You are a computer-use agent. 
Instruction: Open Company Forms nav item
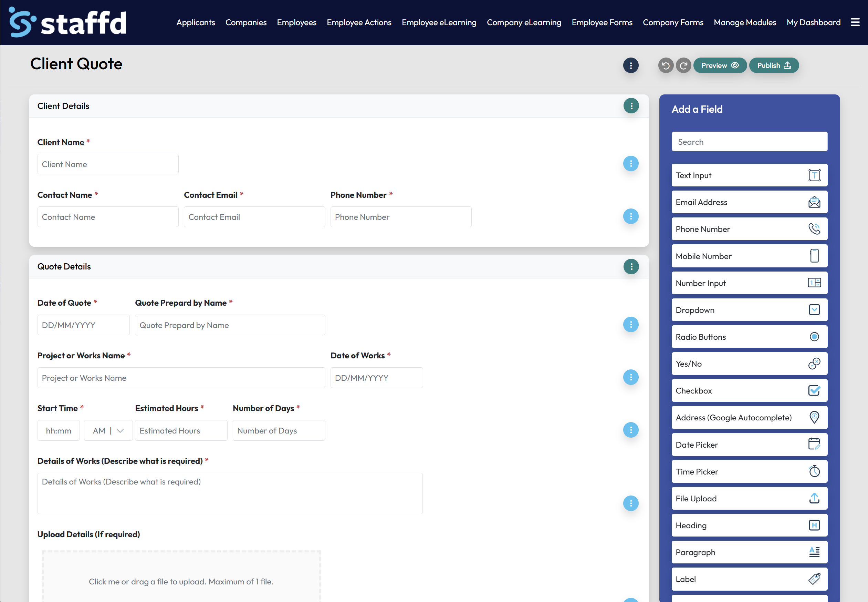673,22
